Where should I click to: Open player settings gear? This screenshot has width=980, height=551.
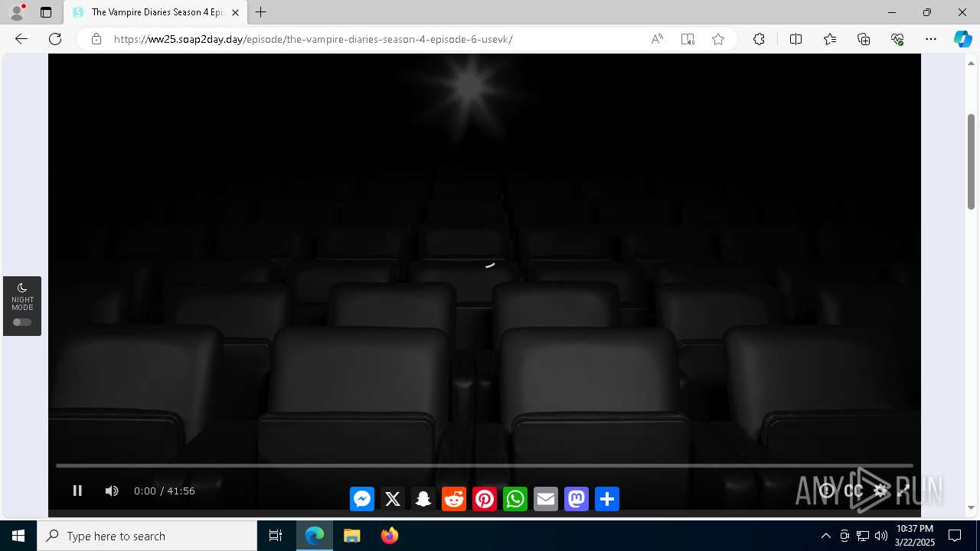[x=880, y=491]
